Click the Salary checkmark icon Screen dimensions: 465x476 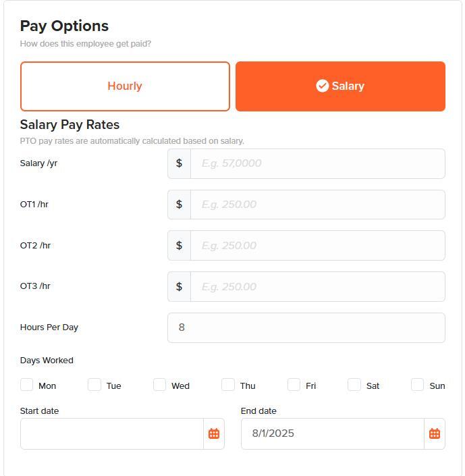pos(323,86)
